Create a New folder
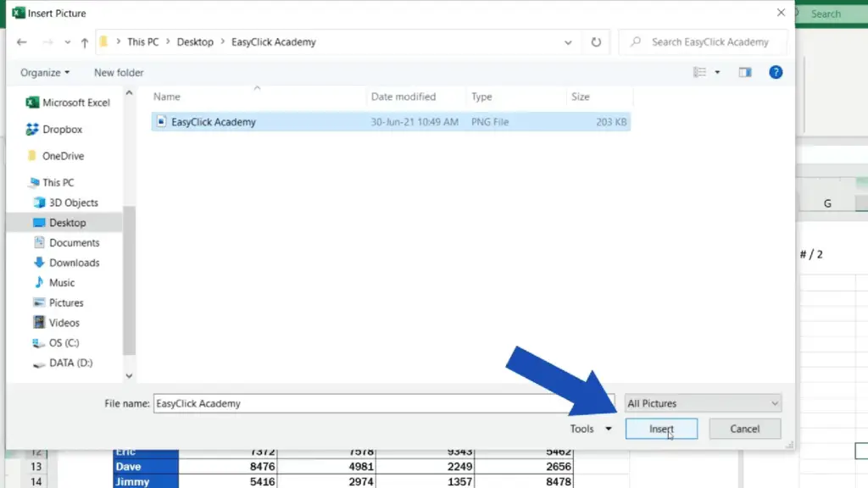Screen dimensions: 868x488 click(x=119, y=73)
